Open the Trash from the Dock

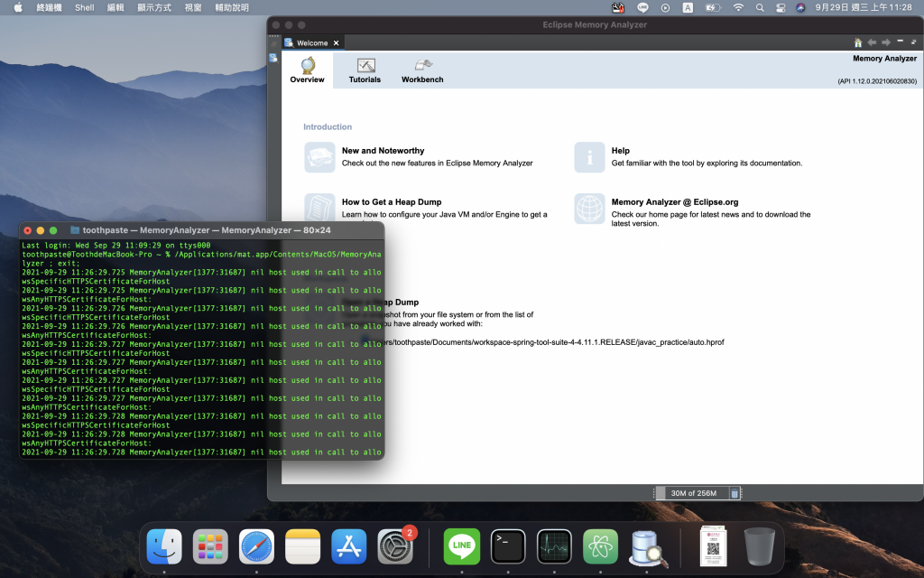[759, 546]
